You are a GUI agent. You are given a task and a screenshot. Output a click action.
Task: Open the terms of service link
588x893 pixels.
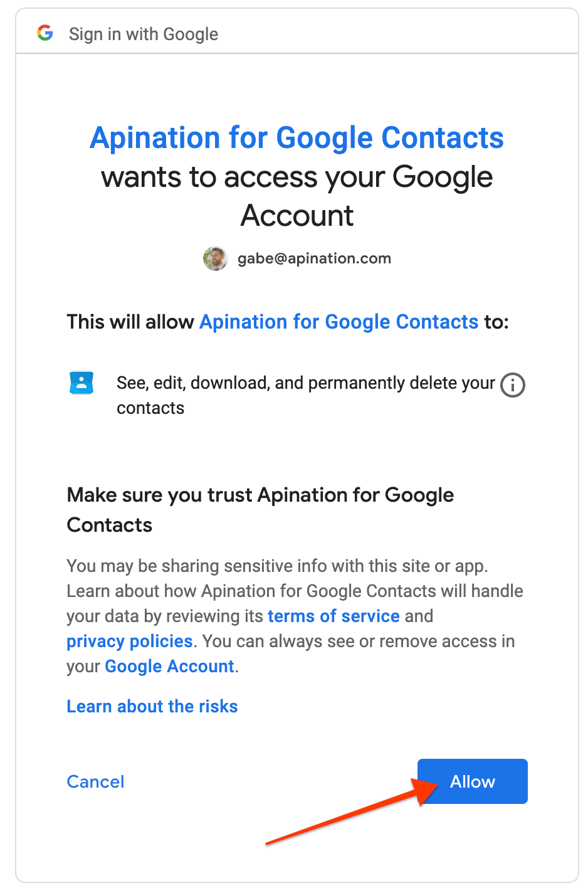[x=333, y=616]
